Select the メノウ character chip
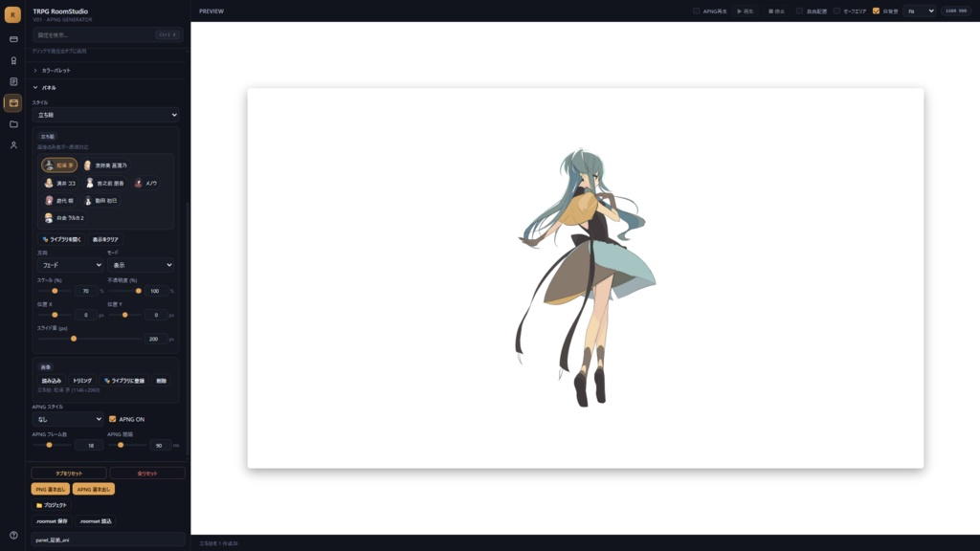Screen dimensions: 980x551 pos(145,183)
